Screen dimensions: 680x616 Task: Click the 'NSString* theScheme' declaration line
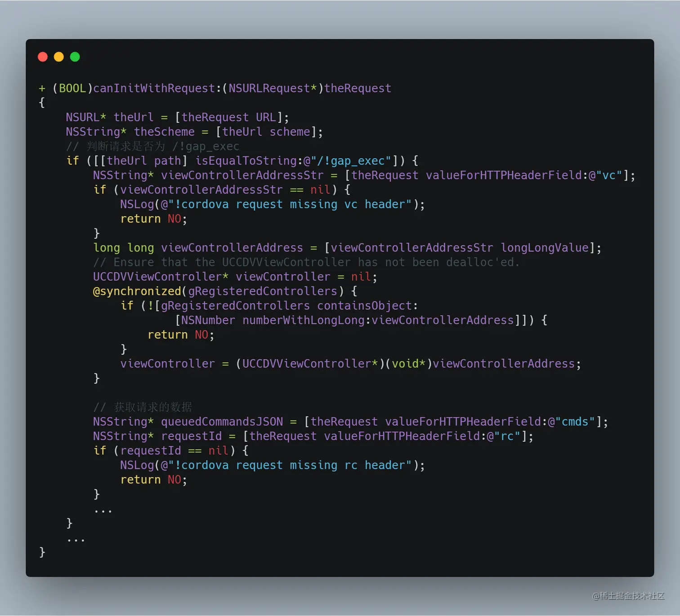194,132
